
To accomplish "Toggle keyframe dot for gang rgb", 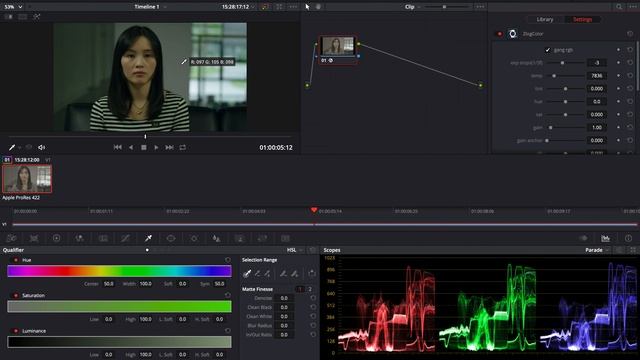I will 618,50.
